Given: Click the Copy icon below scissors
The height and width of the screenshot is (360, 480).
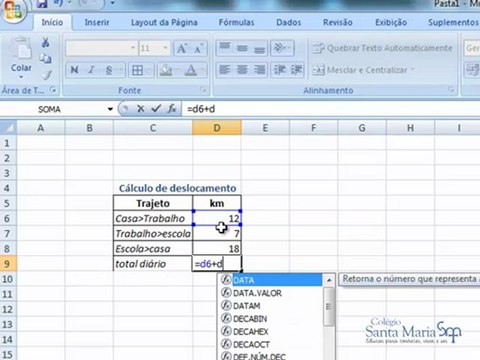Looking at the screenshot, I should (x=46, y=59).
